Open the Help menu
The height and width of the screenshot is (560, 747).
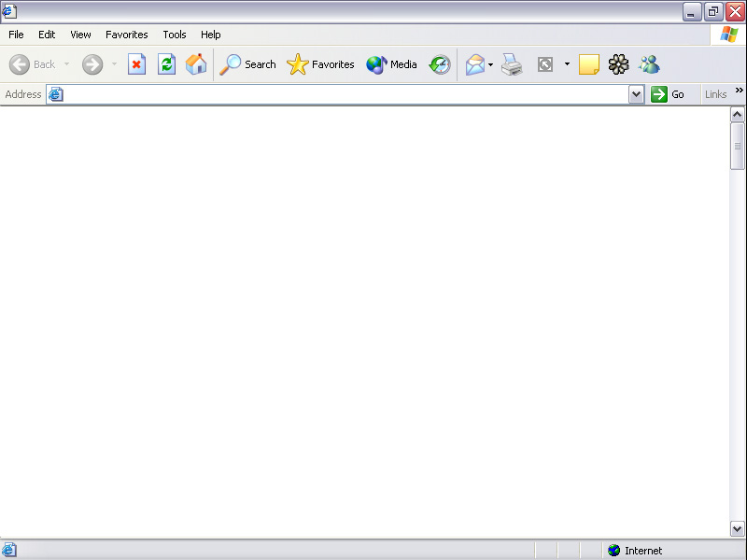(211, 35)
